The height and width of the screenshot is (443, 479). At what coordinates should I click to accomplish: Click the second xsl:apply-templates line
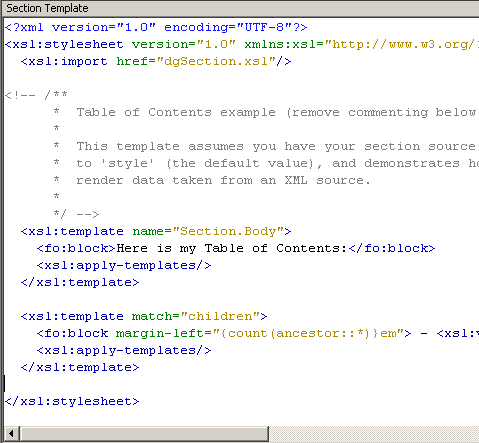pyautogui.click(x=124, y=350)
